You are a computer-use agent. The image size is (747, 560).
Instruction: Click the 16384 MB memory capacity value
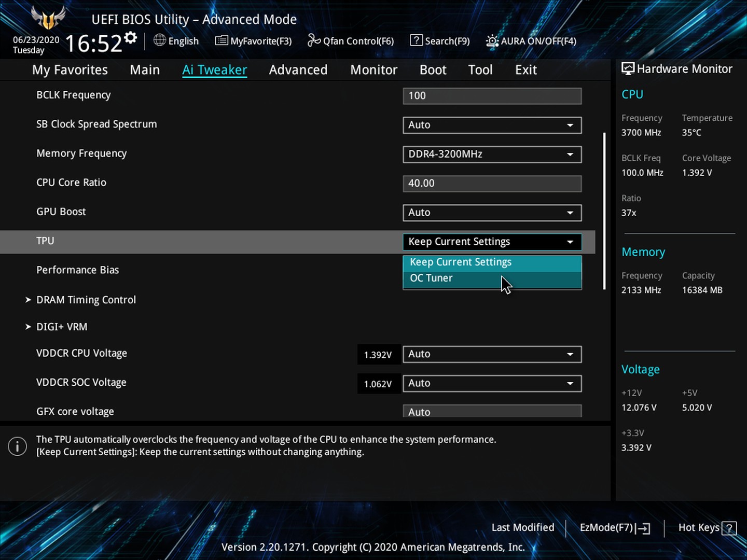click(702, 290)
